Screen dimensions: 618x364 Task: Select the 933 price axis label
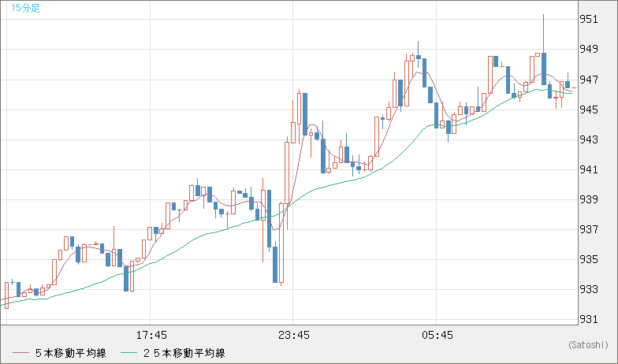(x=588, y=289)
